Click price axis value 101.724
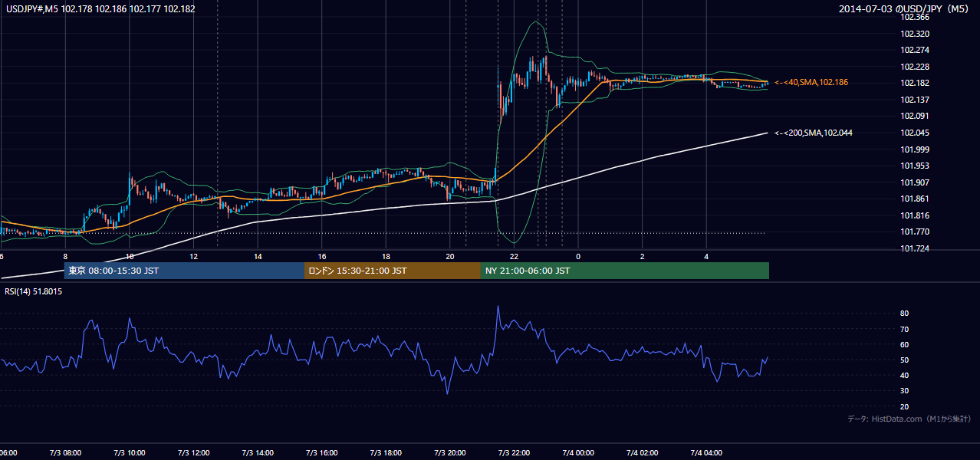 (x=915, y=248)
